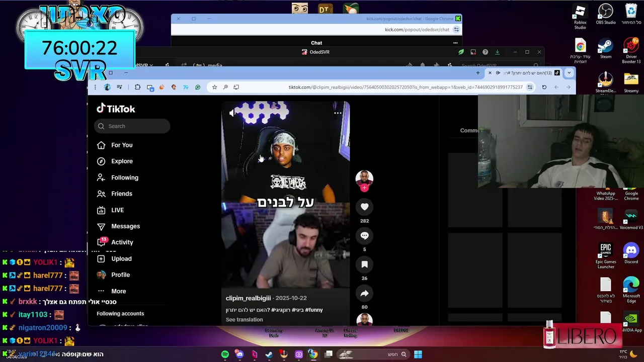
Task: Open site information icon beside URL
Action: [530, 87]
